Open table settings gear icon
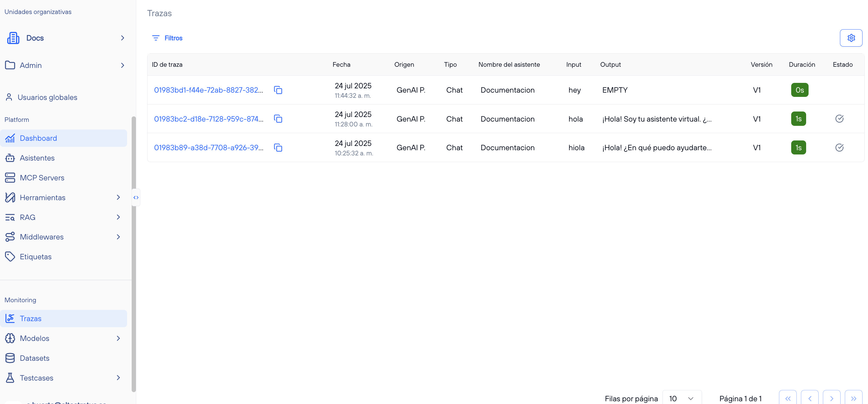868x404 pixels. tap(851, 38)
